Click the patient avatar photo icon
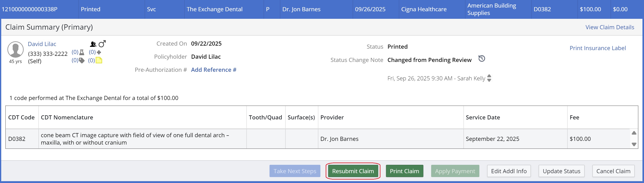The width and height of the screenshot is (644, 183). click(x=16, y=49)
